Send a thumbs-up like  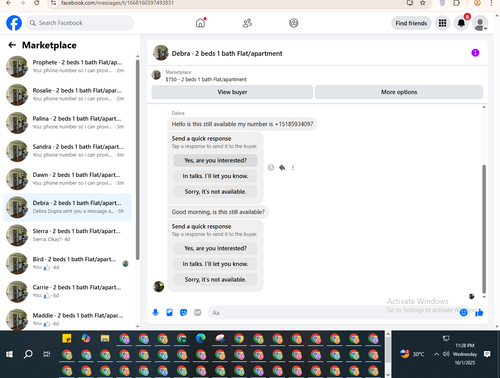click(479, 312)
